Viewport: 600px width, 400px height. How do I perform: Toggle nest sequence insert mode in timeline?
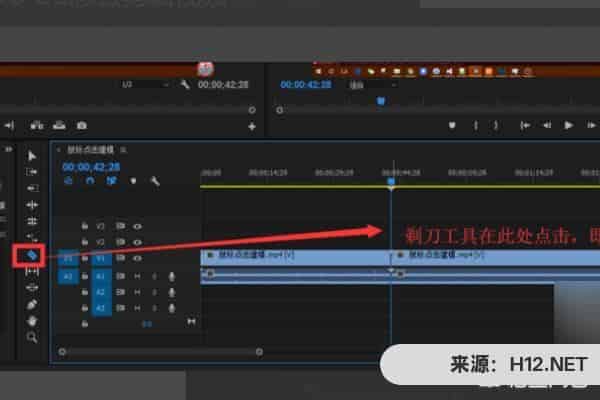pos(68,181)
